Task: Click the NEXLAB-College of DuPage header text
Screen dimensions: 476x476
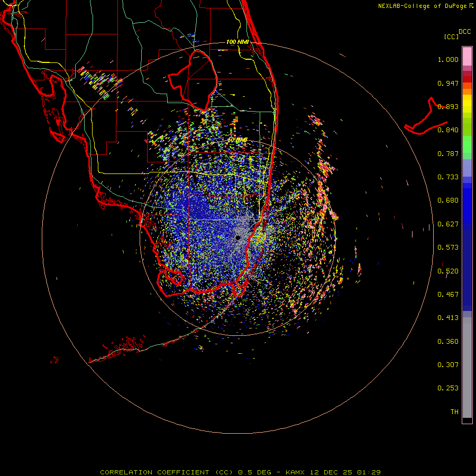Action: (423, 6)
